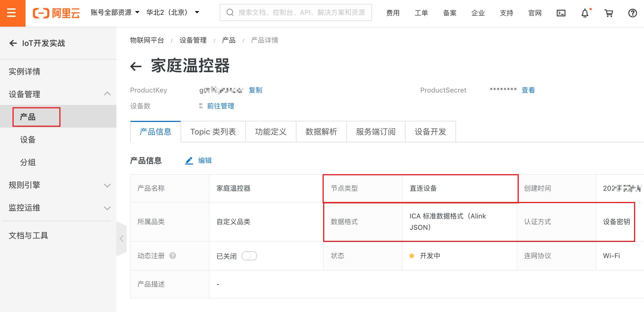Click the 复制 link for ProductKey
The height and width of the screenshot is (312, 644).
coord(255,90)
